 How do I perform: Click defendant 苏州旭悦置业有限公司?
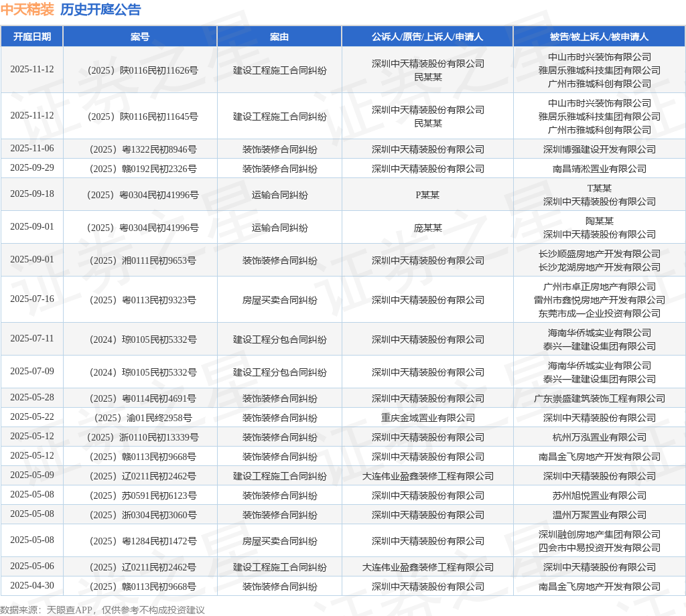(600, 495)
